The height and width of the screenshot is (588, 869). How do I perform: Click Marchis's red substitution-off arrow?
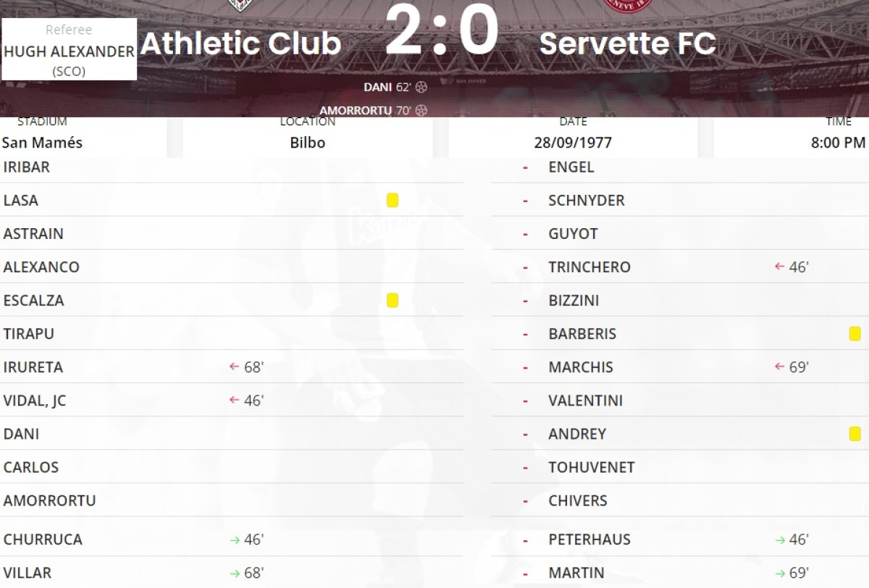point(779,367)
